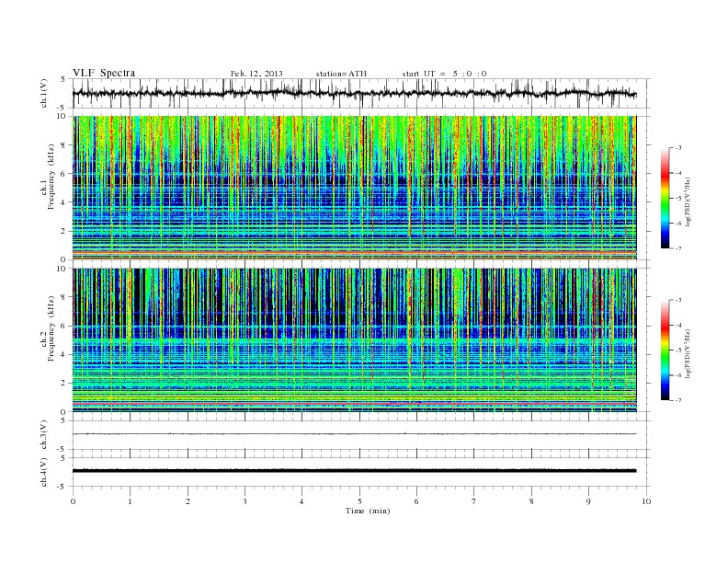Click the "10" tick on the time axis

tap(646, 501)
